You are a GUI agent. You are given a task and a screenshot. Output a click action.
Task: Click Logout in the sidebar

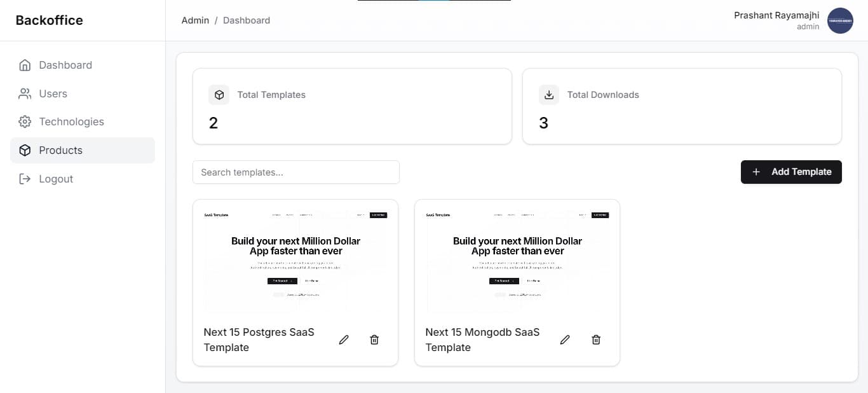click(57, 179)
